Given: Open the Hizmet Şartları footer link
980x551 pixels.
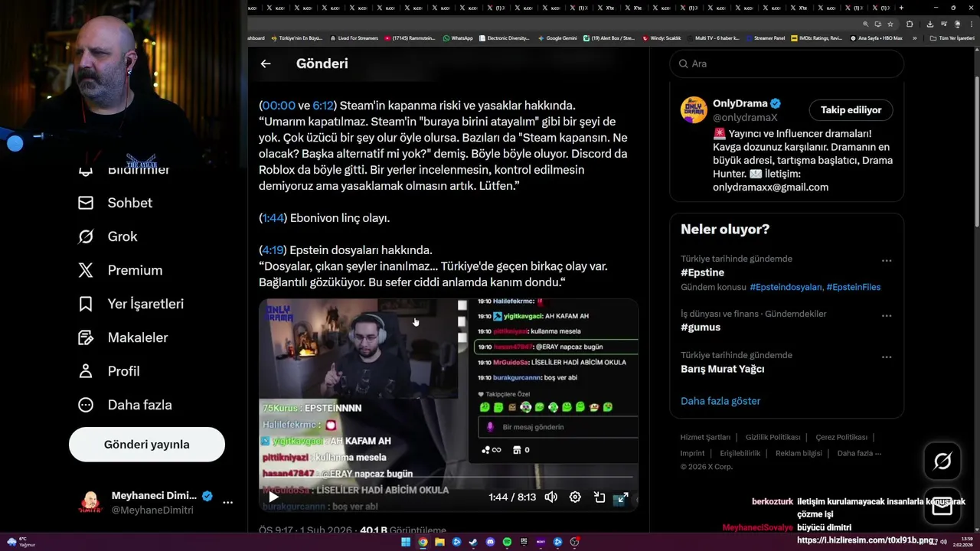Looking at the screenshot, I should [x=705, y=438].
